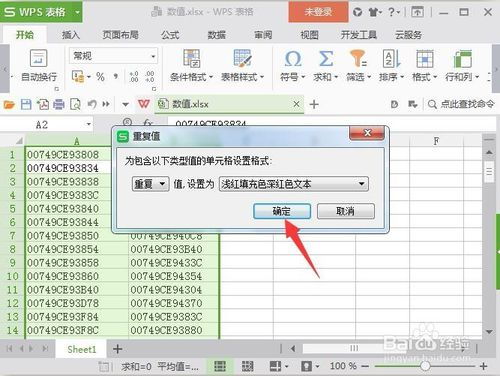Screen dimensions: 500x376
Task: Expand the 重复 value type dropdown
Action: tap(150, 184)
